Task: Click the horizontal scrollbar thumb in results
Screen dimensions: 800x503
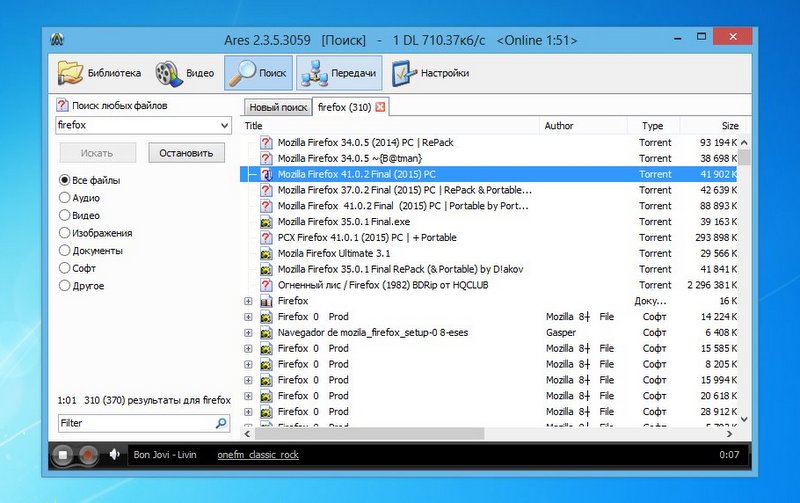Action: pyautogui.click(x=369, y=434)
